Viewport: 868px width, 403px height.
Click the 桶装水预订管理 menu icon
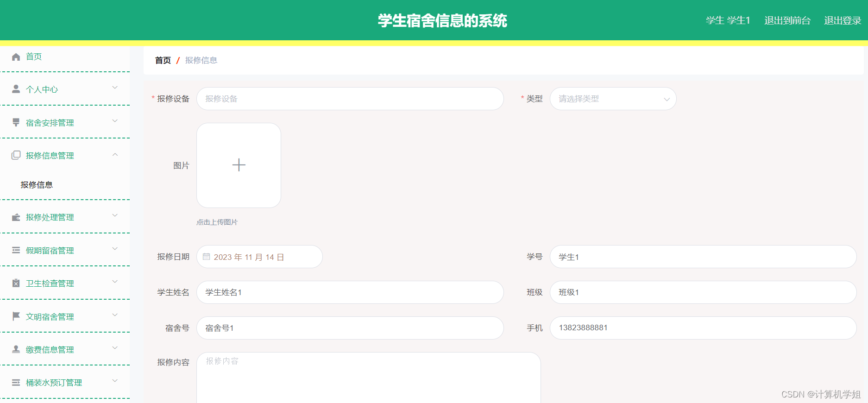16,383
